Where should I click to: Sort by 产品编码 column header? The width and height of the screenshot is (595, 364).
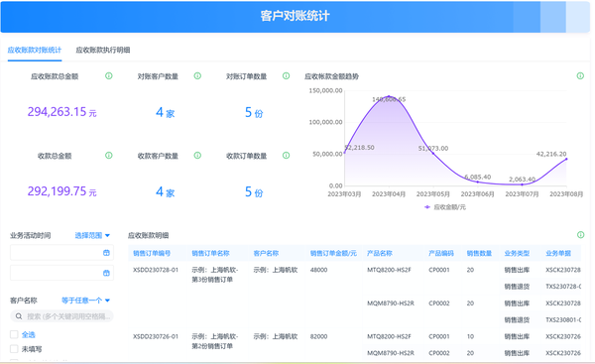point(441,253)
